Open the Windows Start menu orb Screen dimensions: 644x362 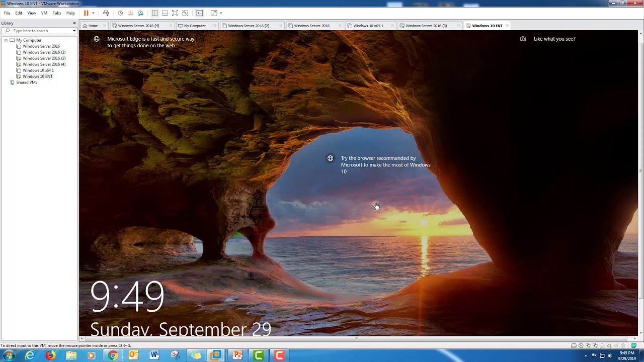pos(9,355)
